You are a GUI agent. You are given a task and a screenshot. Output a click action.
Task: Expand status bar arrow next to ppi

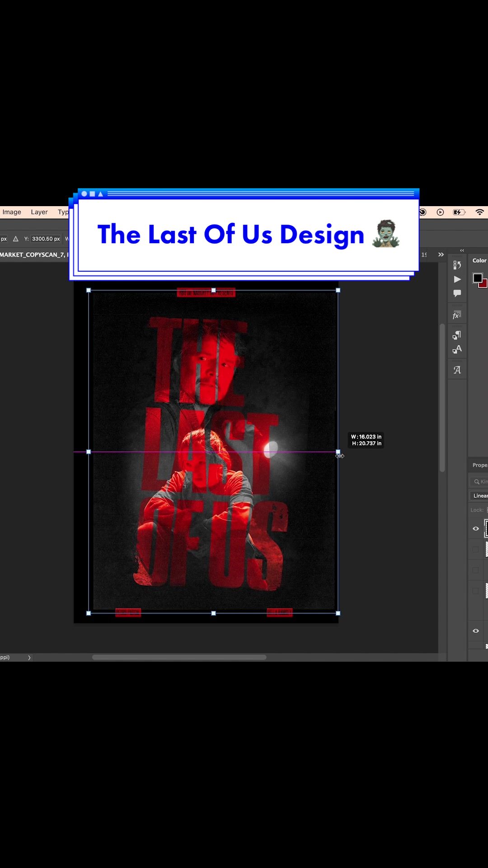coord(29,658)
